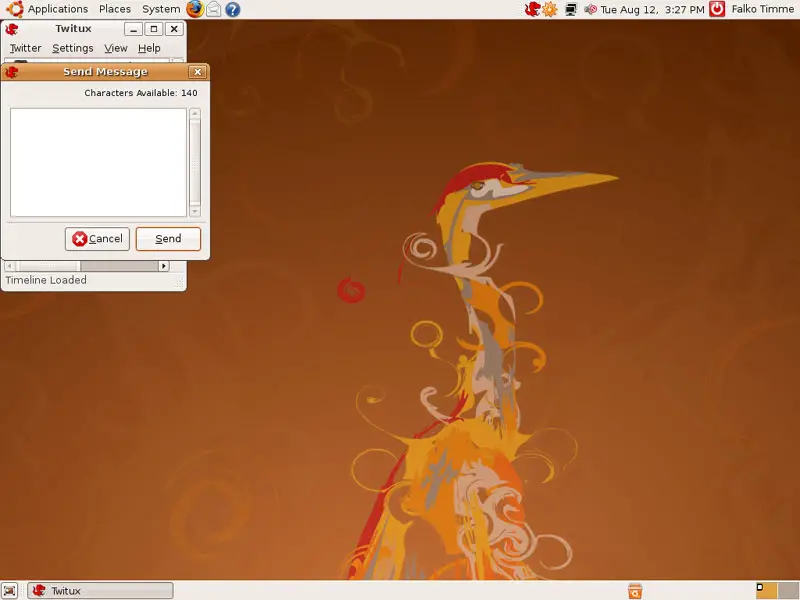Click Cancel in Send Message dialog
This screenshot has width=800, height=600.
pyautogui.click(x=97, y=239)
